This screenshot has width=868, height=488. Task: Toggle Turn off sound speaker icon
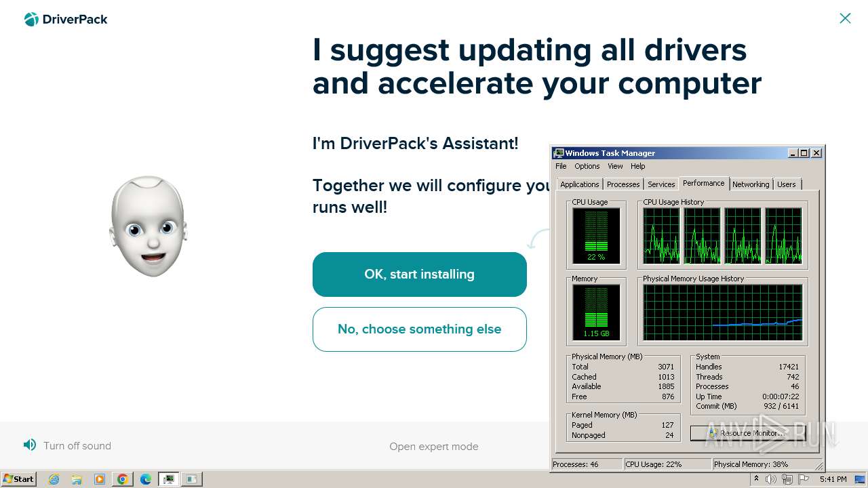29,445
